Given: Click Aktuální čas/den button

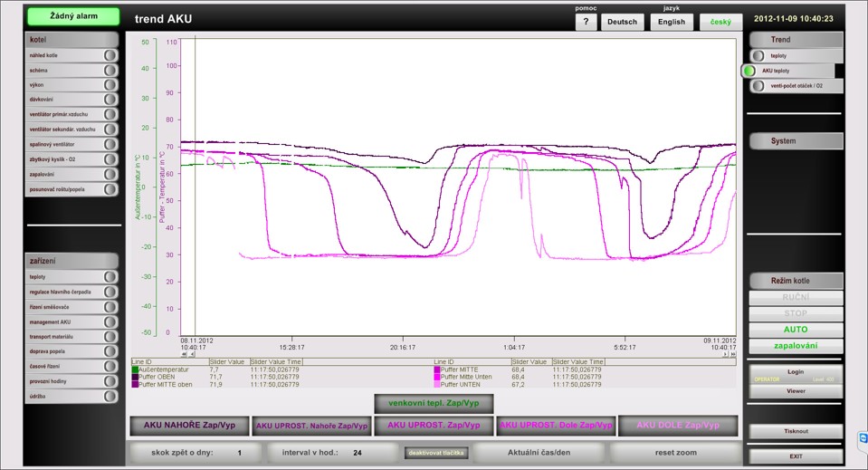Looking at the screenshot, I should click(x=539, y=452).
